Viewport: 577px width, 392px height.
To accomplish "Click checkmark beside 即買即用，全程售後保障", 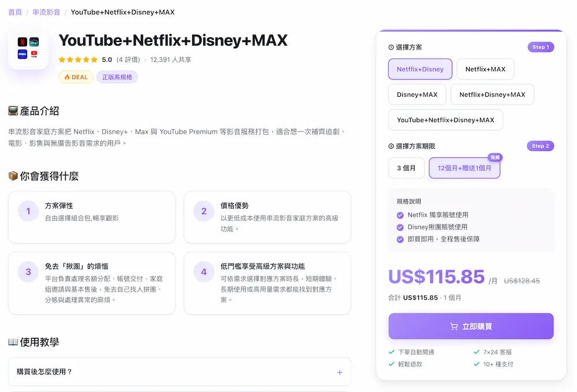I will click(400, 239).
